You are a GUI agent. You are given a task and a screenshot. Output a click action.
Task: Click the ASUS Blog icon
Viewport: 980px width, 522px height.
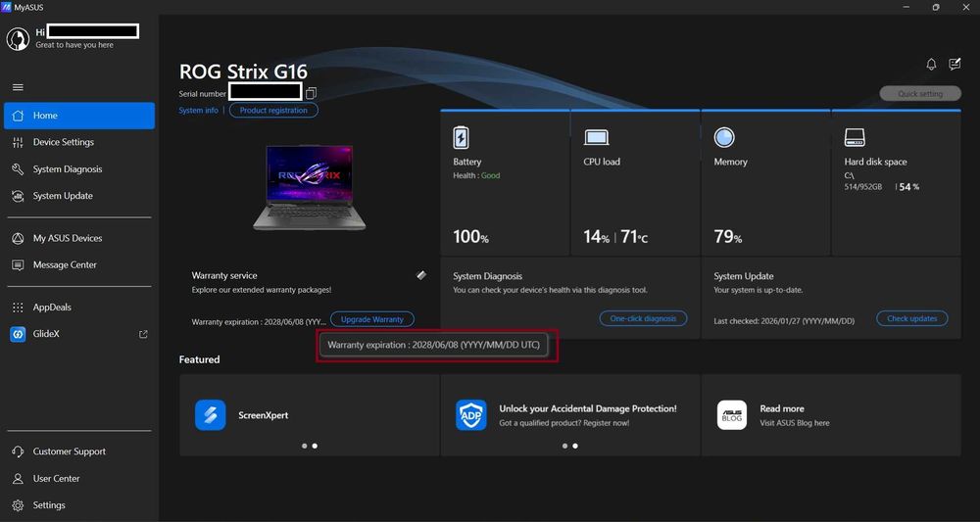[732, 415]
